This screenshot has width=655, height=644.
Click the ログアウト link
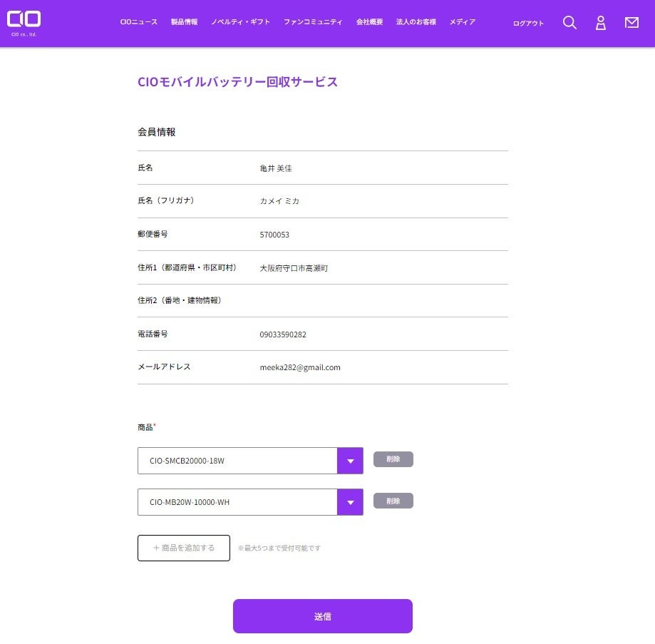(528, 24)
